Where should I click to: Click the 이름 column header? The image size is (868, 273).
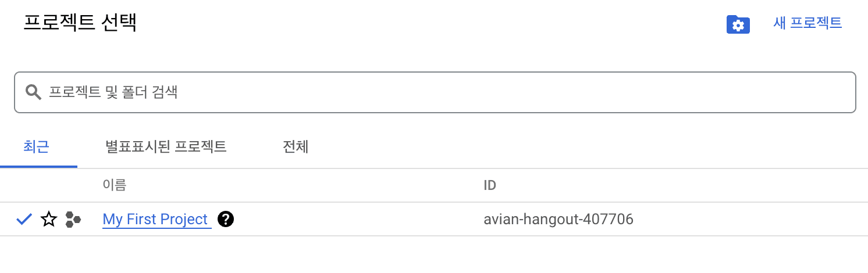coord(114,185)
